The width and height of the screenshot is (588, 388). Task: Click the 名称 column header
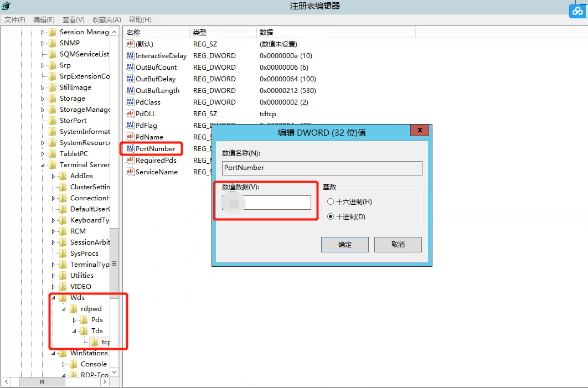coord(157,32)
